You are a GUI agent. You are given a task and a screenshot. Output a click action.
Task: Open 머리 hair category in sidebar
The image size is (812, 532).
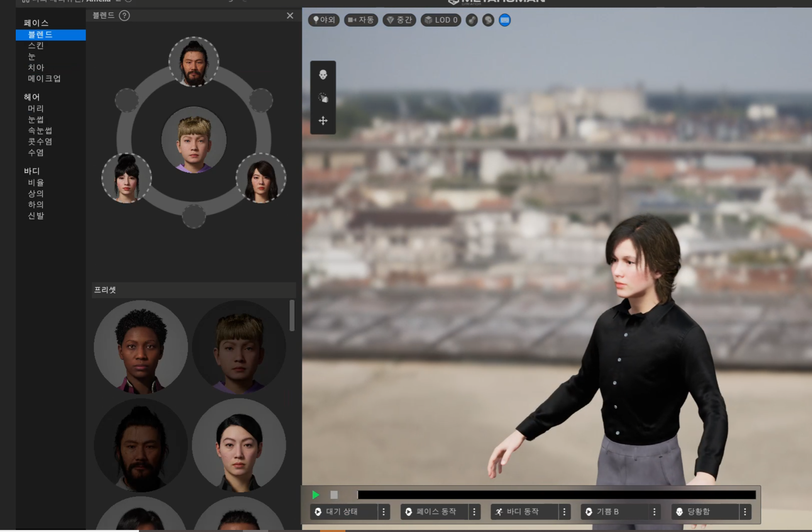36,108
